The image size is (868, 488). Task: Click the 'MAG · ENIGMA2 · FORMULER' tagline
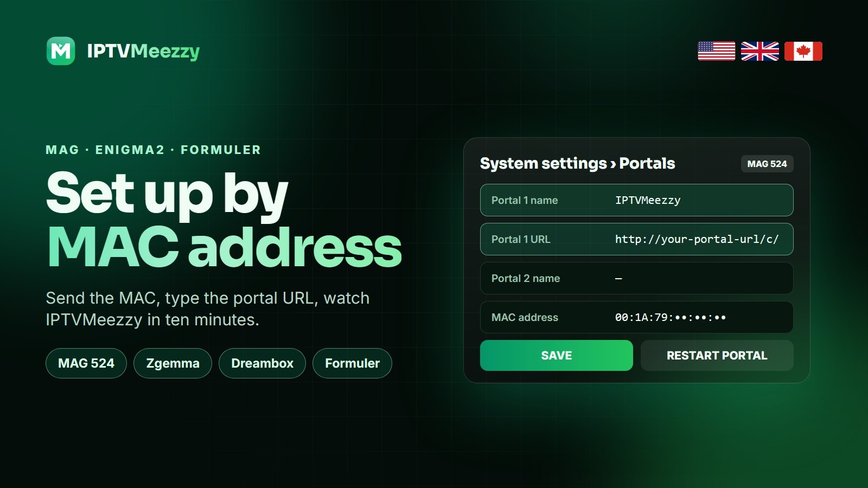click(154, 150)
